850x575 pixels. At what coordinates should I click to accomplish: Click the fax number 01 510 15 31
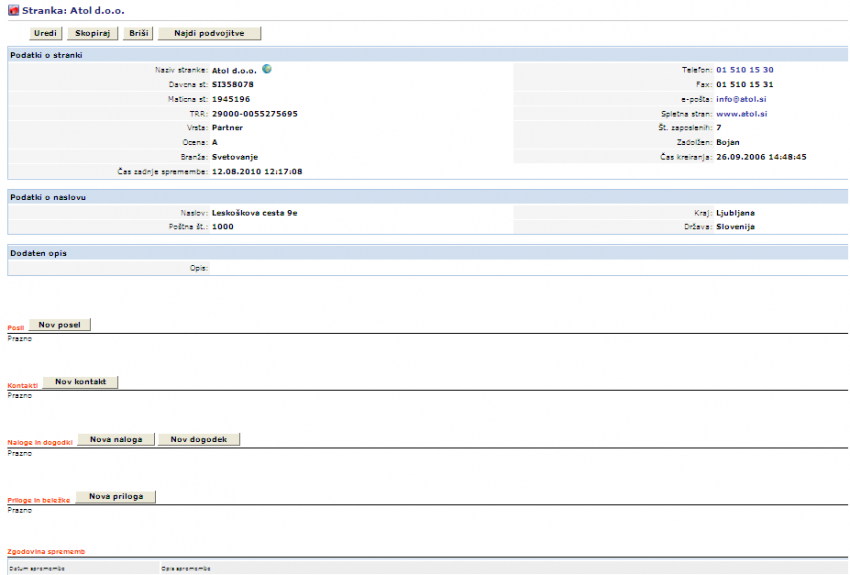pos(745,84)
